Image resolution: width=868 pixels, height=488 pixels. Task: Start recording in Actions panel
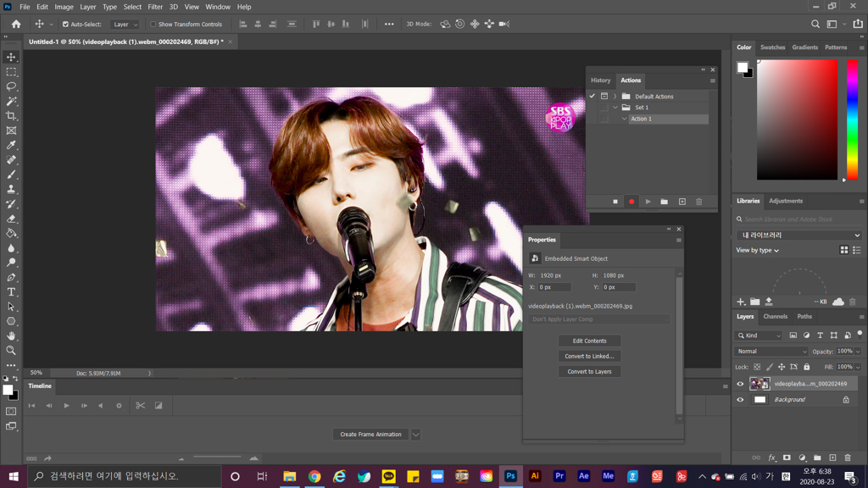[x=631, y=202]
